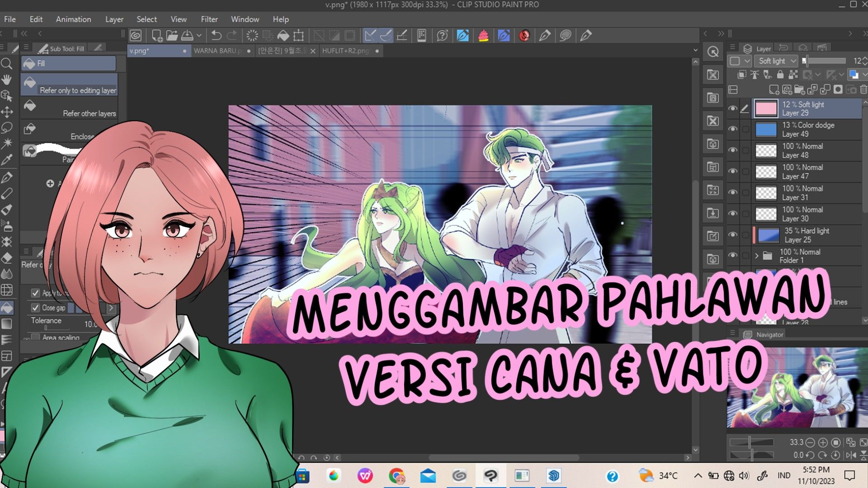The width and height of the screenshot is (868, 488).
Task: Select the Lasso selection tool
Action: pyautogui.click(x=7, y=128)
